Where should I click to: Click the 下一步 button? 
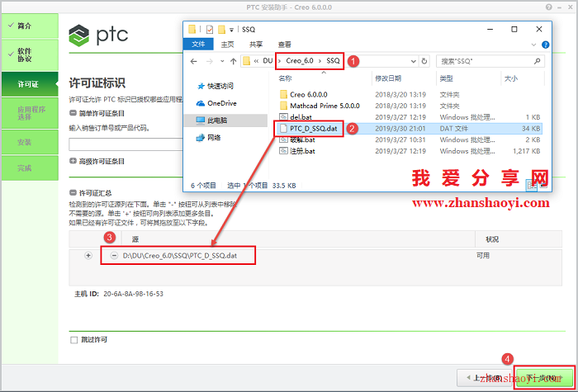(544, 378)
